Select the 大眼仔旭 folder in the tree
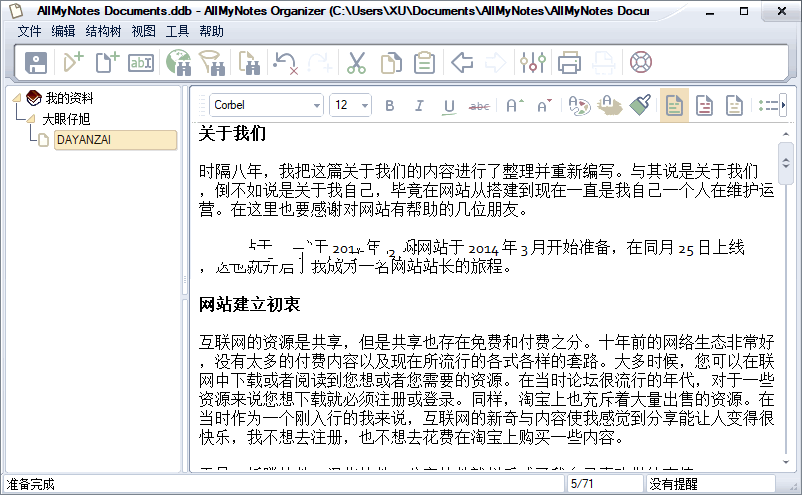 click(66, 119)
